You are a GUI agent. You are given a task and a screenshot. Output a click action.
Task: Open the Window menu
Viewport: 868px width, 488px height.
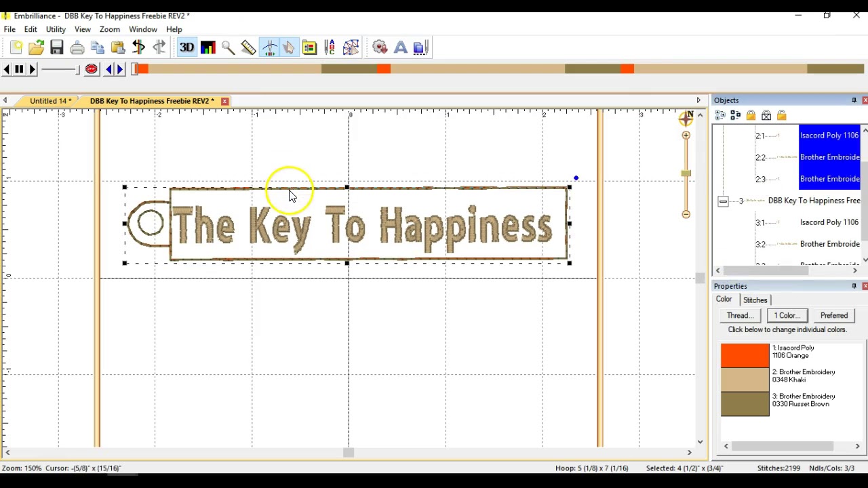click(x=143, y=30)
